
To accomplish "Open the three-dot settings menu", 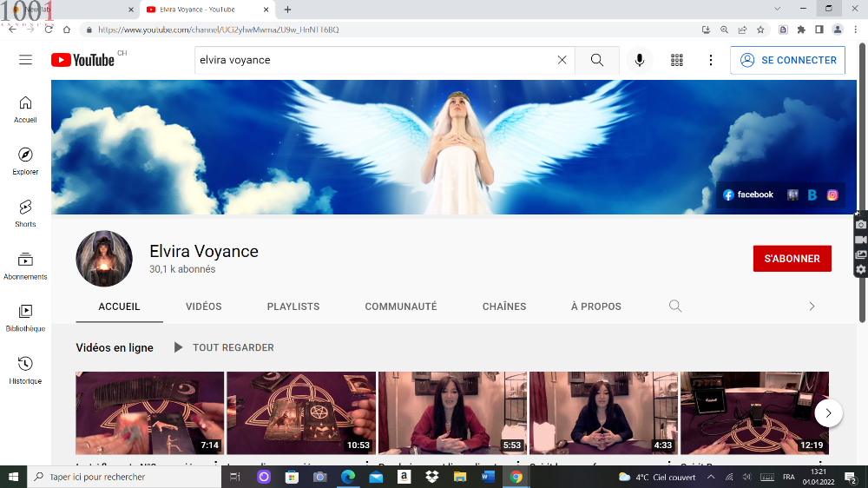I will pos(711,60).
